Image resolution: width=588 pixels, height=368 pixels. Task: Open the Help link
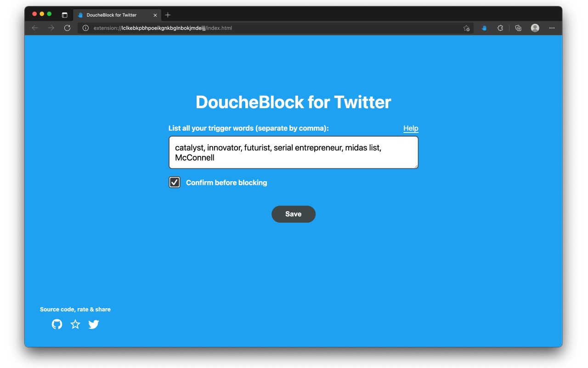411,128
